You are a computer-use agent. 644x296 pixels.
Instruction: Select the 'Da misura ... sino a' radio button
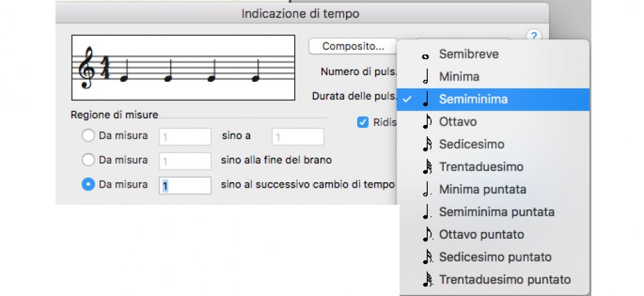88,136
